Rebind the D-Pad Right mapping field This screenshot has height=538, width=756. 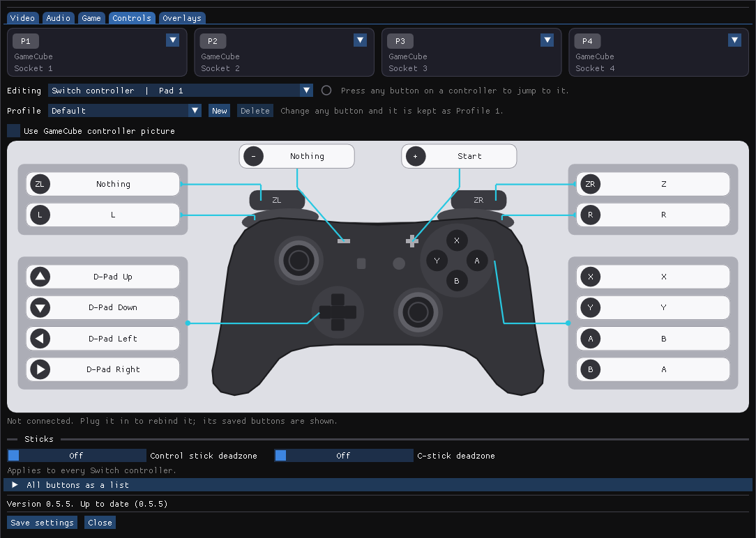[x=103, y=369]
